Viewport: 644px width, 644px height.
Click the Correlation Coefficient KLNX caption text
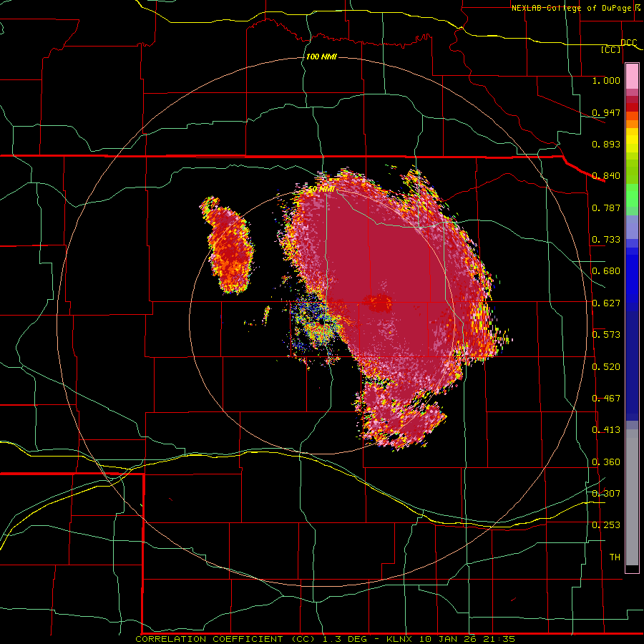pyautogui.click(x=326, y=639)
